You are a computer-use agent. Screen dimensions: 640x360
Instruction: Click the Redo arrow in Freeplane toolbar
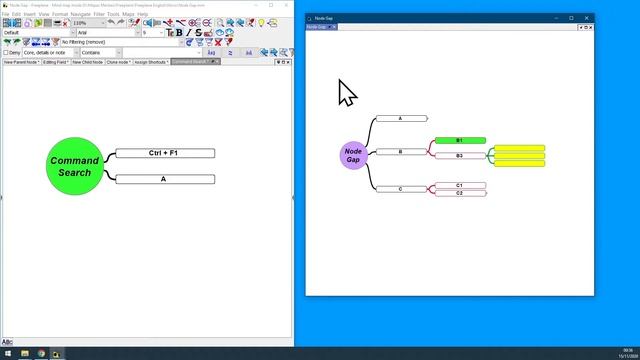point(121,22)
